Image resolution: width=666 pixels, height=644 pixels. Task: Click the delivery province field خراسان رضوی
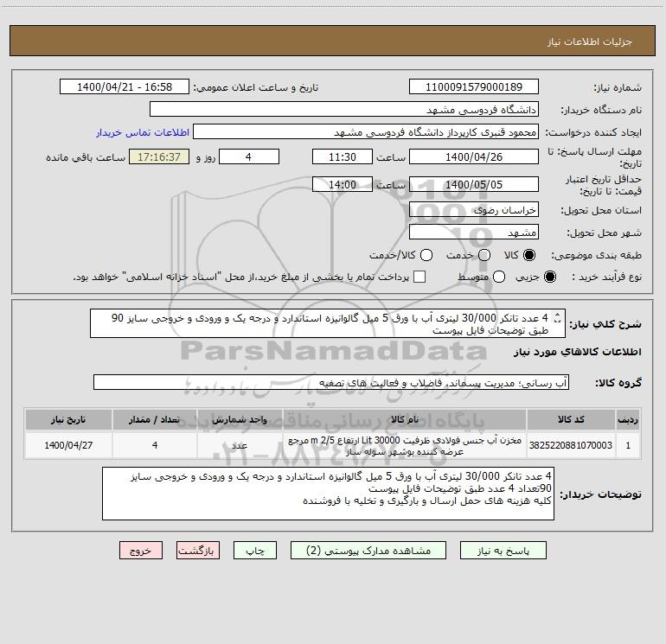(474, 209)
